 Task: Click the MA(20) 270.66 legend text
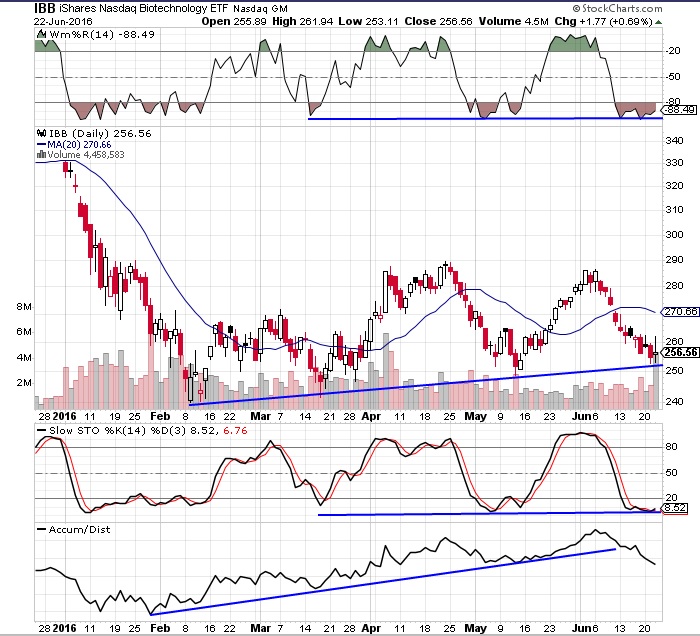(x=79, y=145)
